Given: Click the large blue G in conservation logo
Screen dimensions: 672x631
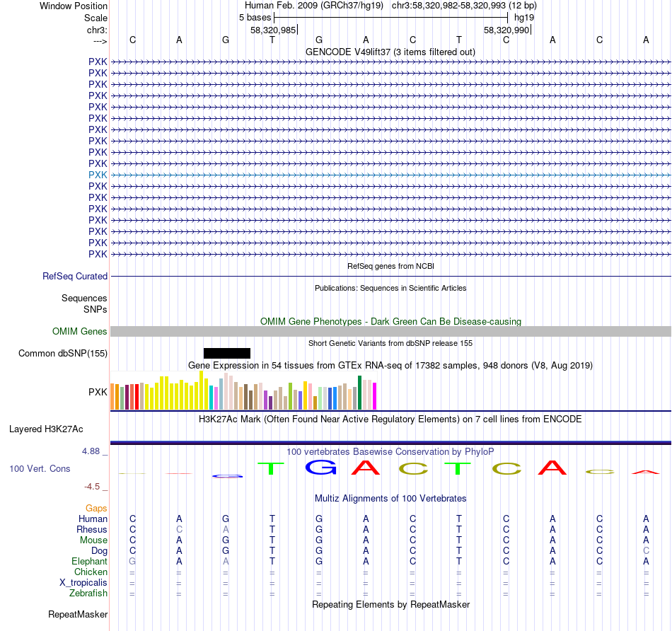Looking at the screenshot, I should pos(320,468).
